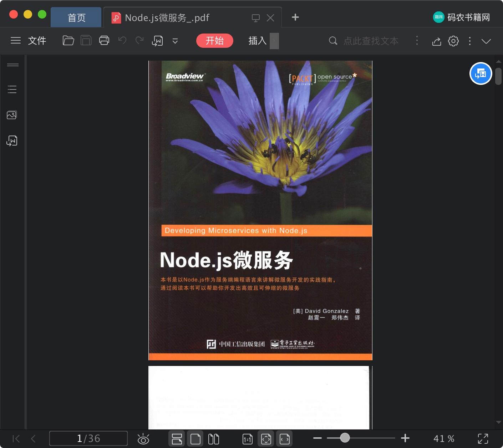The image size is (503, 448).
Task: Click the zoom slider handle
Action: (345, 438)
